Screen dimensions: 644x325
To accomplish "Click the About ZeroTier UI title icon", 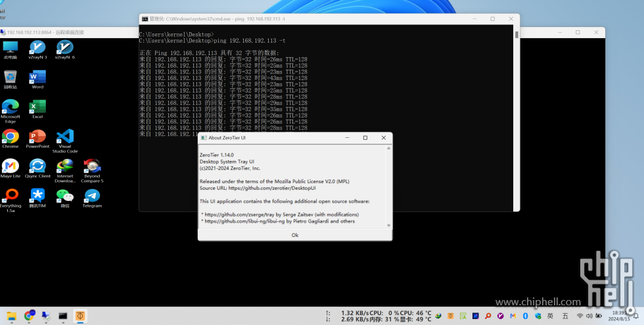I will point(203,138).
